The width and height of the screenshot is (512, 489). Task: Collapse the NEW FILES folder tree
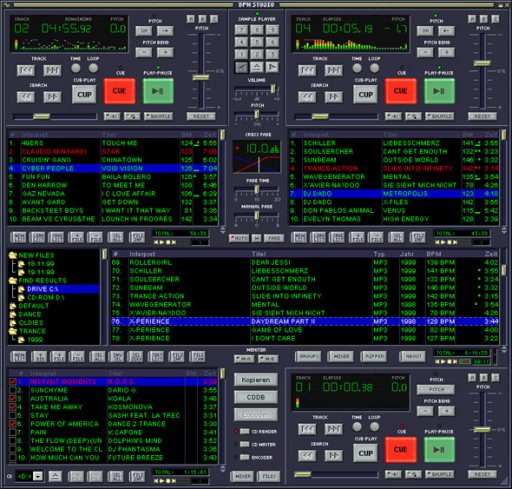click(13, 255)
